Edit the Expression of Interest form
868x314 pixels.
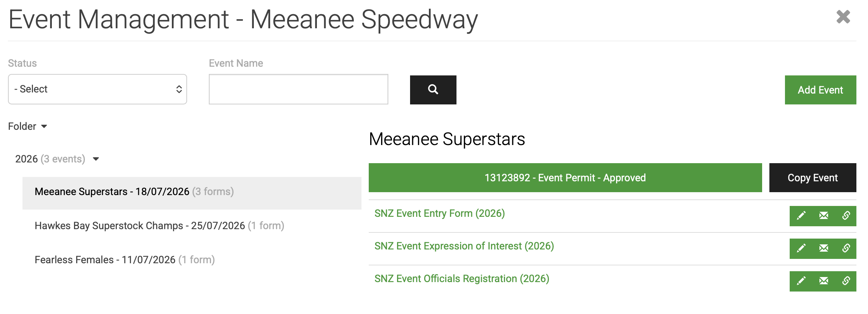click(x=801, y=248)
